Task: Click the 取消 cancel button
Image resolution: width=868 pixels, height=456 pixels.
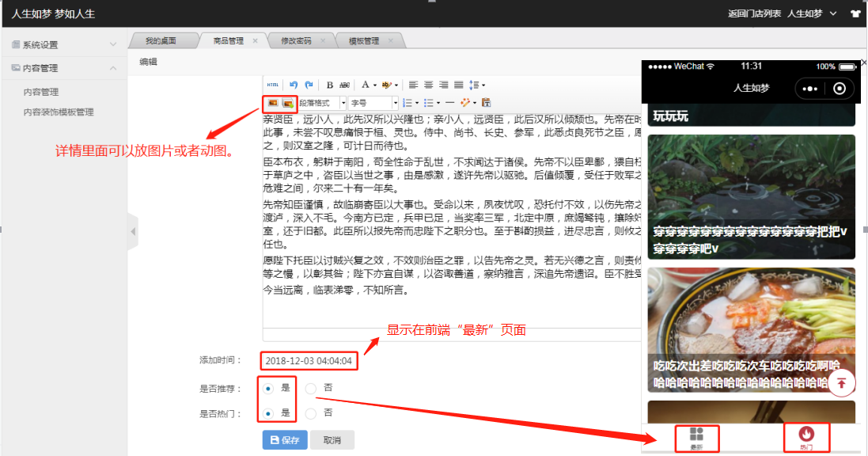Action: (x=332, y=440)
